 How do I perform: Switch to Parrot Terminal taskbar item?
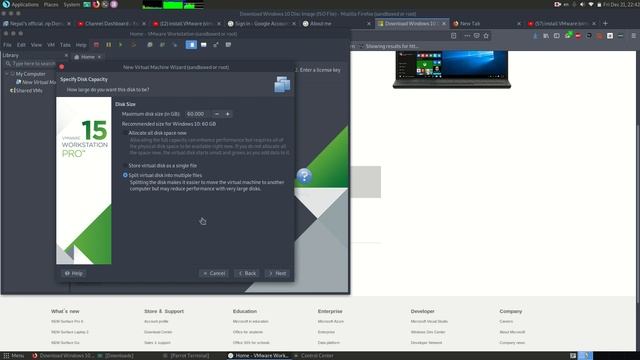click(x=187, y=356)
